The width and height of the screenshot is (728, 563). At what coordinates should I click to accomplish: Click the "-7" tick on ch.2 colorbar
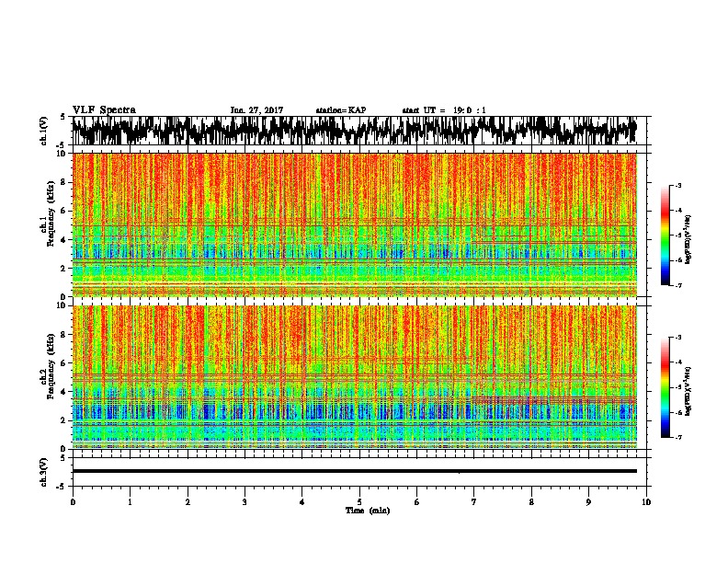pos(677,437)
